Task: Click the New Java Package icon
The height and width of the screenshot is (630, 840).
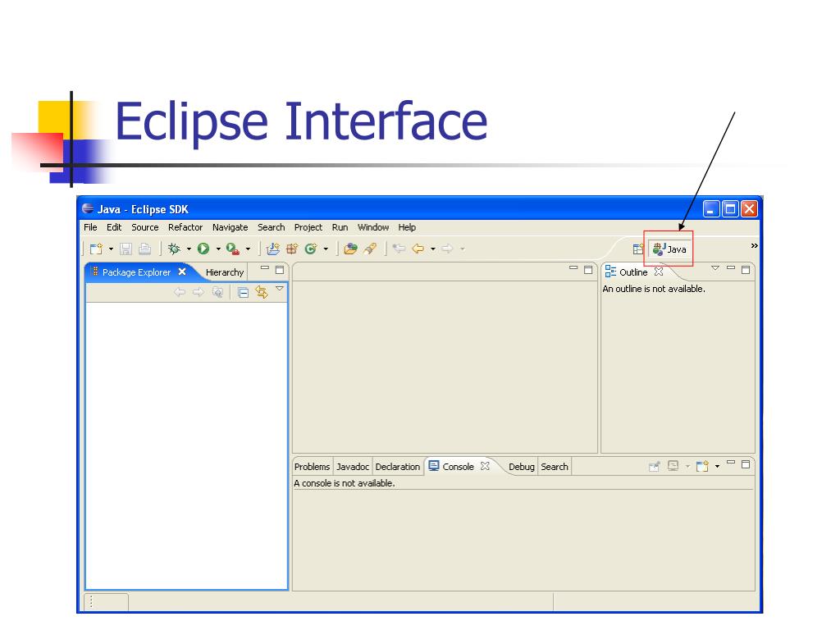Action: pyautogui.click(x=292, y=249)
